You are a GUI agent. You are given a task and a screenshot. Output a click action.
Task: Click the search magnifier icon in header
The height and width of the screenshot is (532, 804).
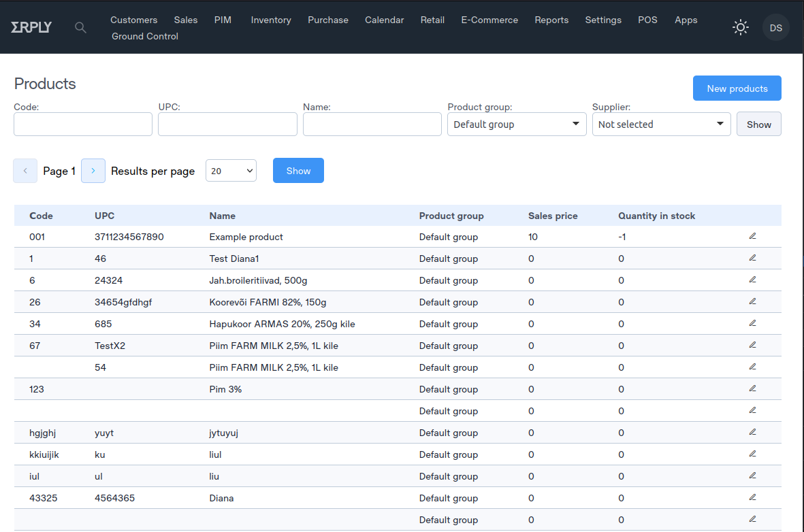(x=80, y=28)
